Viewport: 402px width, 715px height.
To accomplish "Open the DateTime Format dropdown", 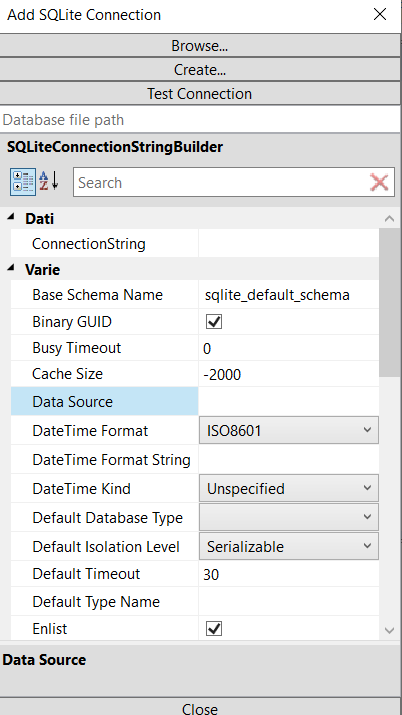I will point(289,430).
